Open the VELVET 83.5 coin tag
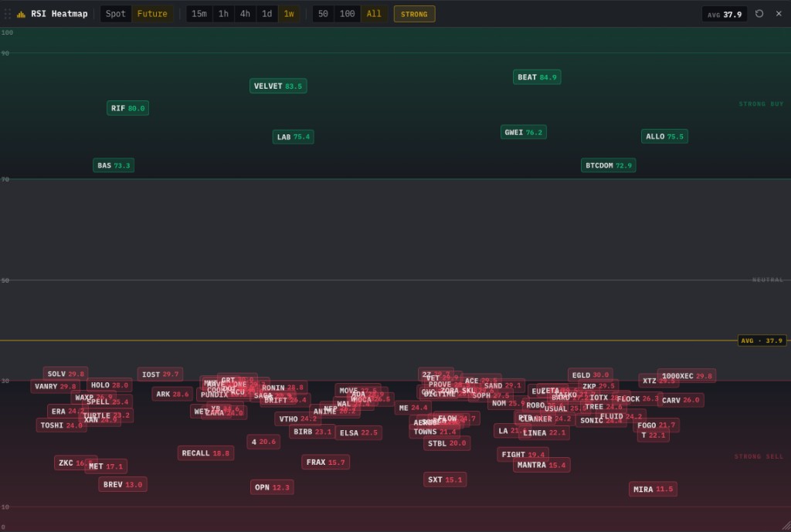The width and height of the screenshot is (791, 532). tap(278, 86)
